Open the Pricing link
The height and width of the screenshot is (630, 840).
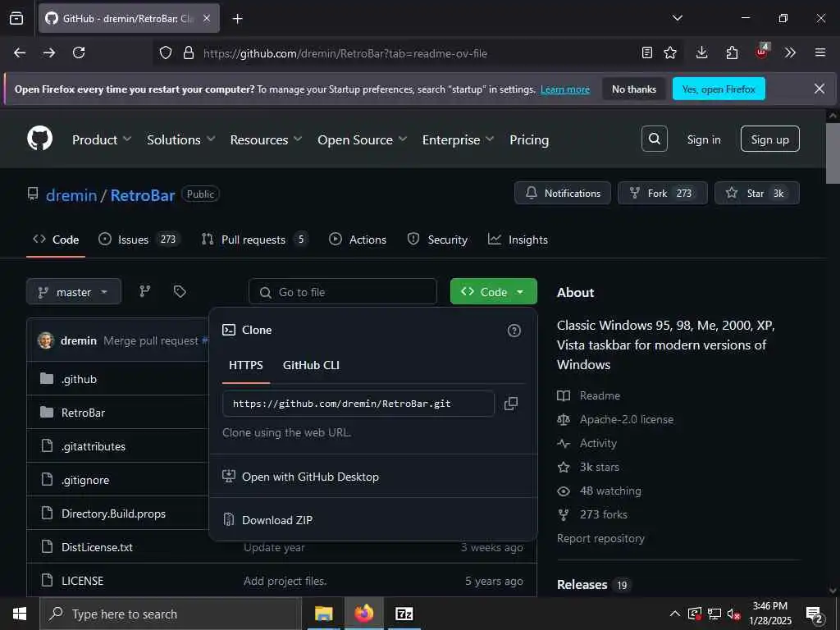[x=529, y=139]
